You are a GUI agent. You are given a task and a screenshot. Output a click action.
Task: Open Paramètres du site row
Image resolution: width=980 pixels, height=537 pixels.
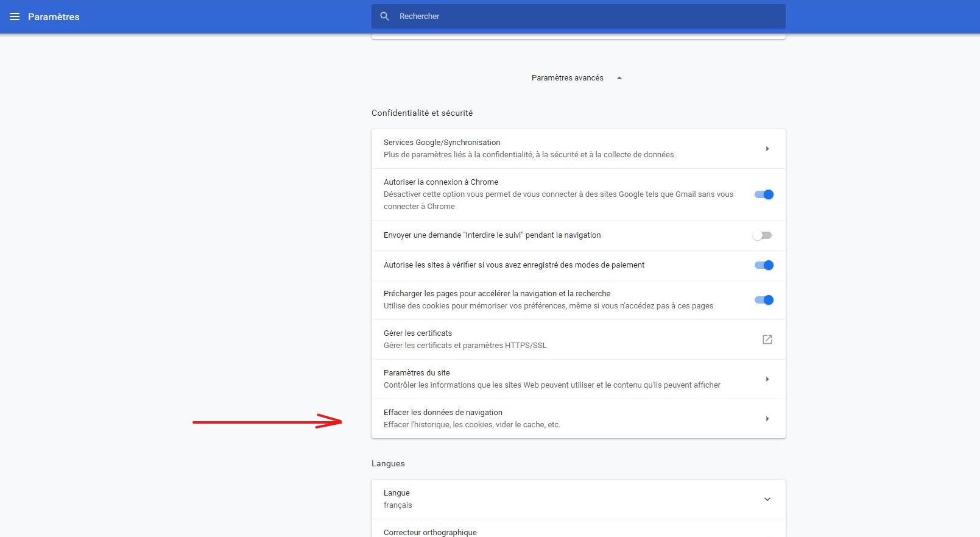click(x=579, y=379)
